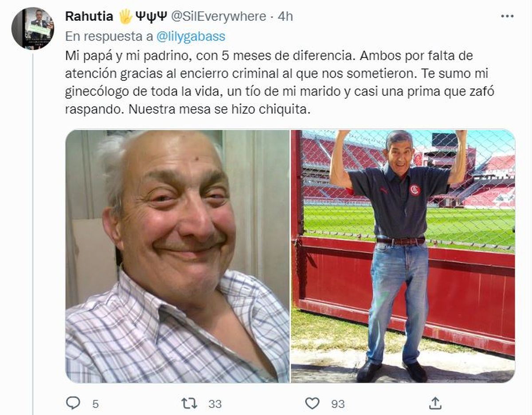Open the share upload icon
The height and width of the screenshot is (415, 532).
tap(436, 403)
